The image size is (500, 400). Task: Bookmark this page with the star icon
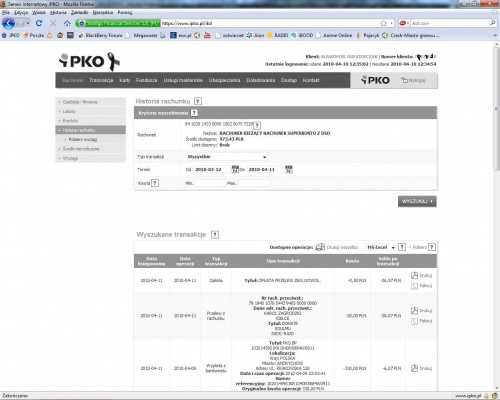coord(384,23)
